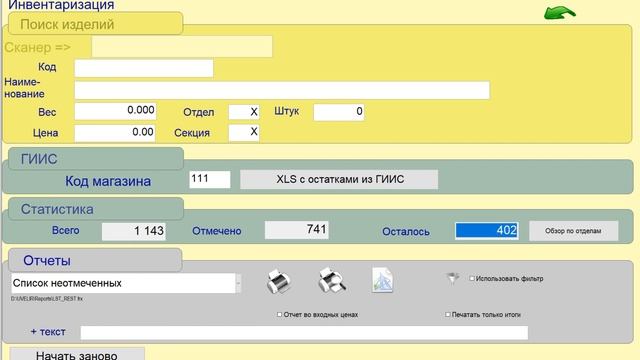Edit the Код магазина field 111
This screenshot has width=640, height=360.
point(209,179)
